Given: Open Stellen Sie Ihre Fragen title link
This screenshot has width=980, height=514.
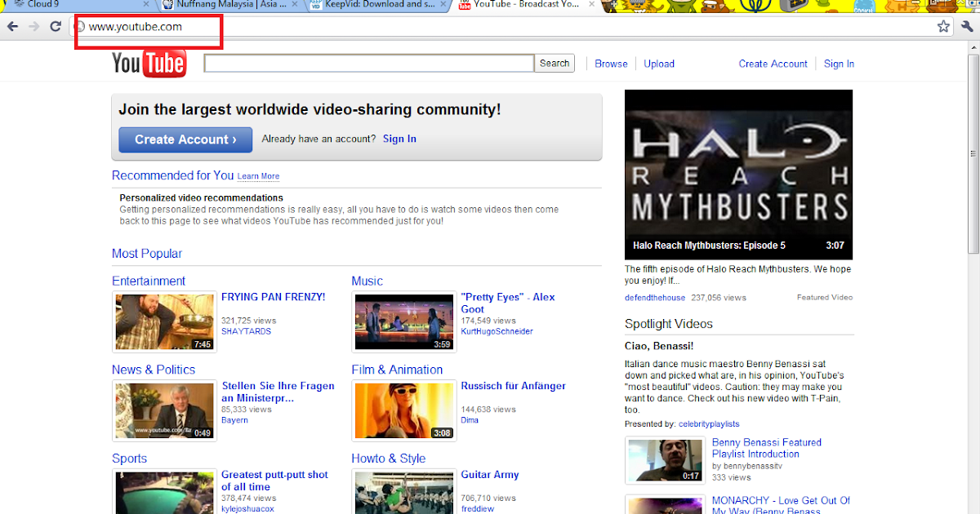Looking at the screenshot, I should pyautogui.click(x=278, y=392).
